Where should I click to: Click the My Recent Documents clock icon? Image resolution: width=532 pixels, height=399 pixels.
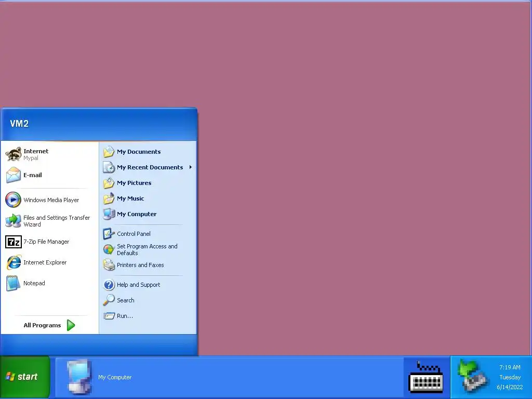[109, 167]
